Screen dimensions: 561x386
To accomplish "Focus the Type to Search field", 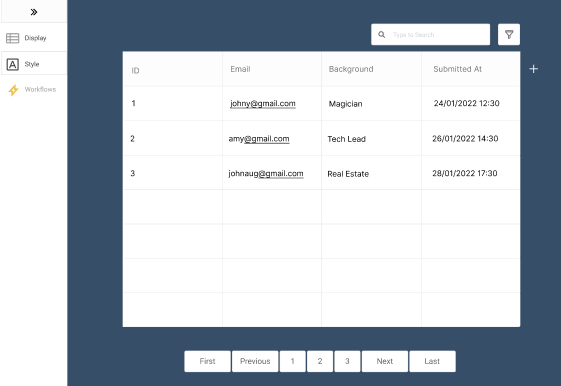I will pos(430,35).
